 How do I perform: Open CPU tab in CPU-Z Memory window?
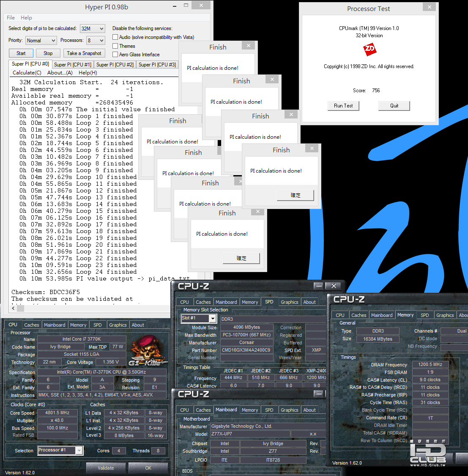coord(340,315)
